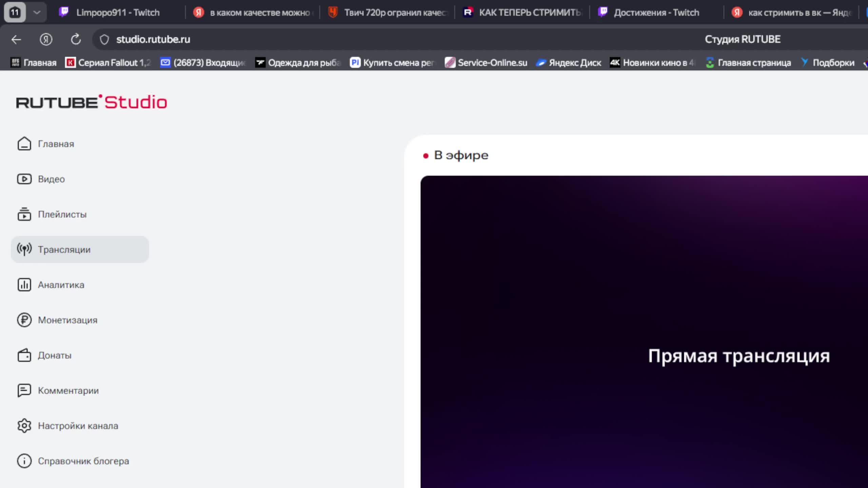Click the Плейлисты playlist icon
This screenshot has width=868, height=488.
tap(24, 214)
